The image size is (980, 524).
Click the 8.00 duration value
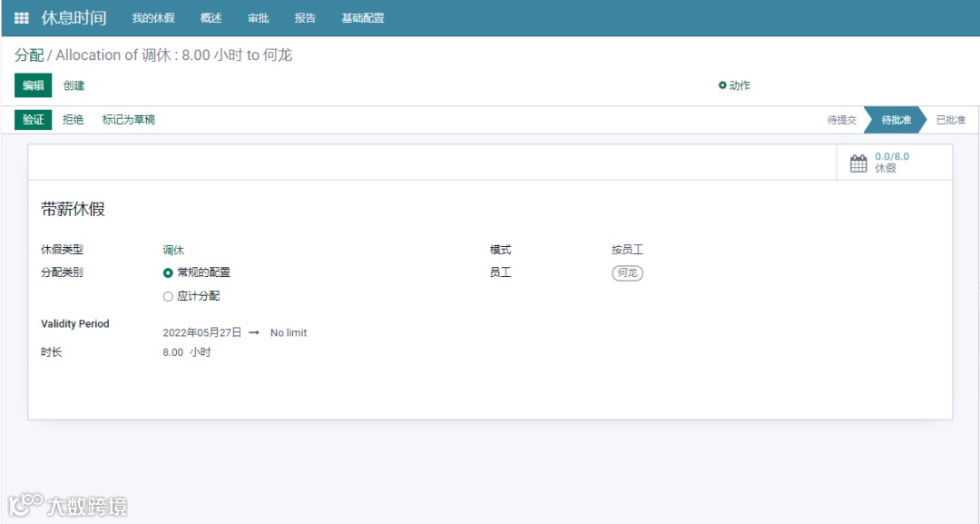click(173, 352)
